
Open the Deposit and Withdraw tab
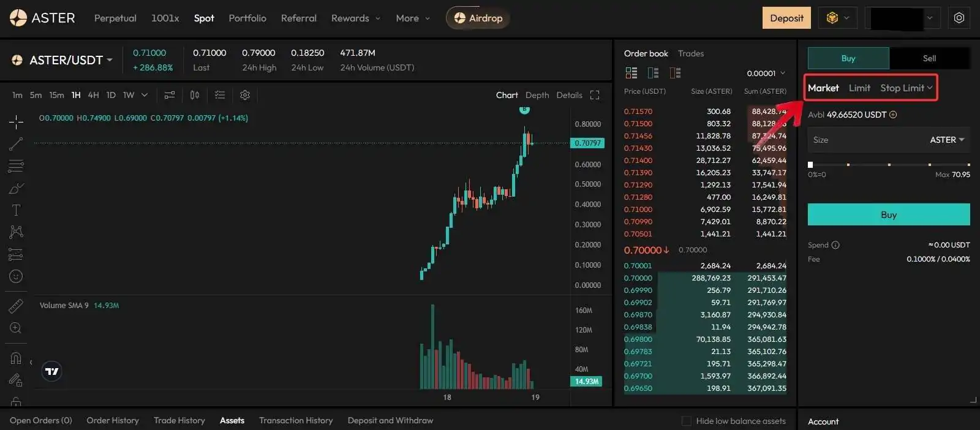click(x=390, y=421)
